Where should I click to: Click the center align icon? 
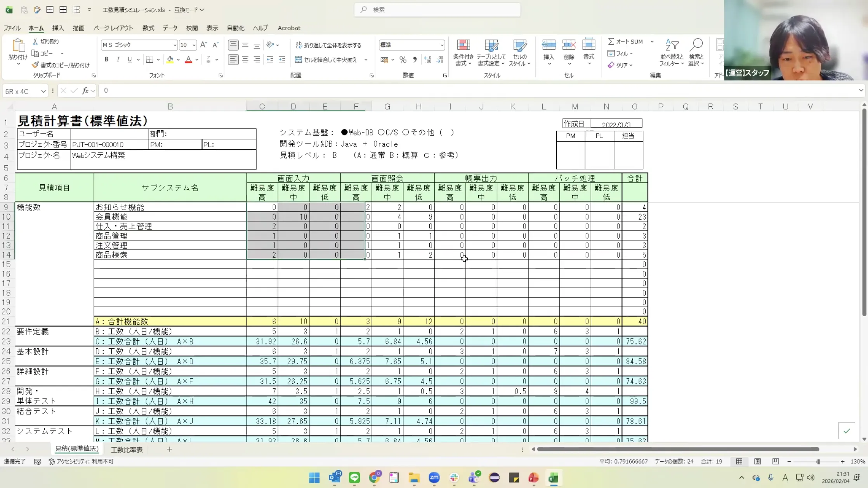pyautogui.click(x=245, y=59)
